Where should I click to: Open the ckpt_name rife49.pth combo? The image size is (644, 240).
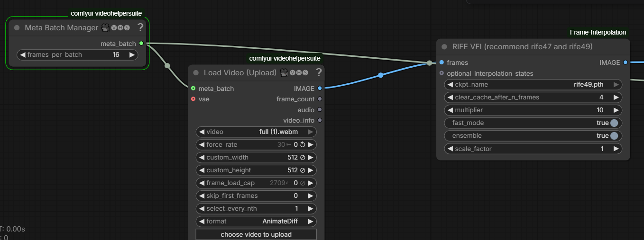point(533,85)
